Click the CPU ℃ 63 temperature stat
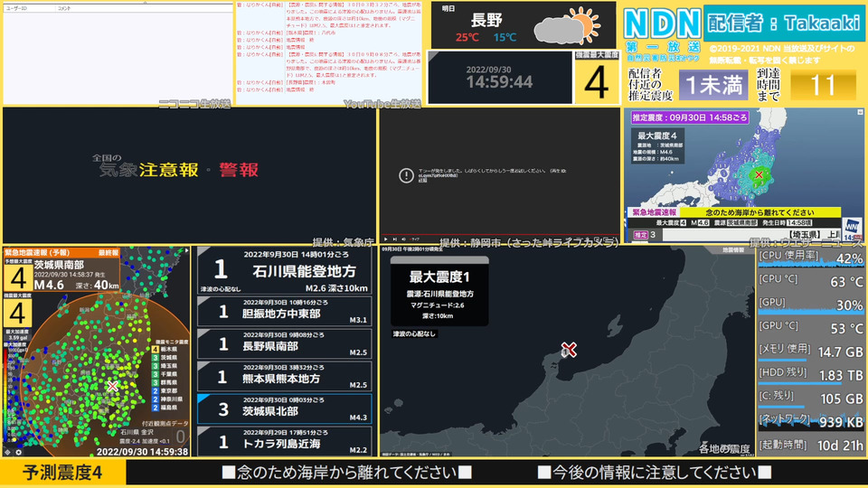Screen dimensions: 868x488 810,280
